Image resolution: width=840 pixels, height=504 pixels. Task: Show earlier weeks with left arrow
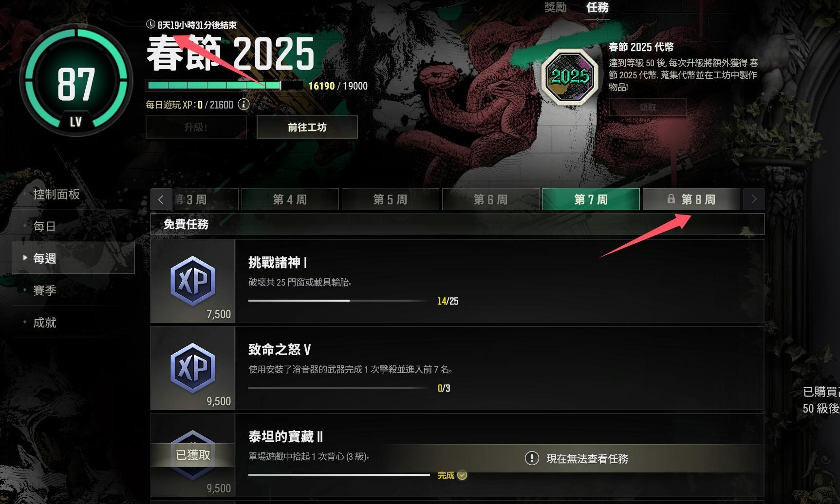[161, 199]
